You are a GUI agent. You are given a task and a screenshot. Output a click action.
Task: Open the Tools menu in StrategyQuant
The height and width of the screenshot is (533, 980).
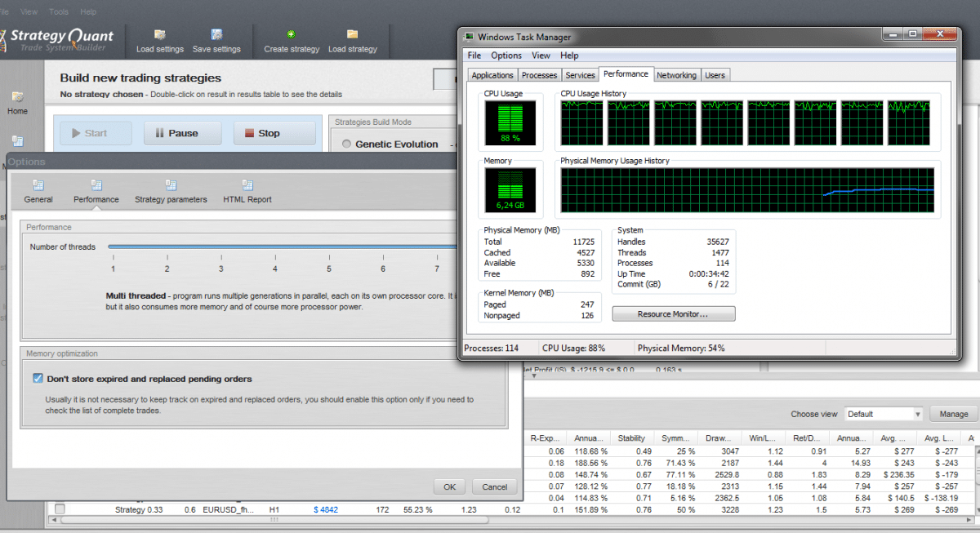click(59, 12)
